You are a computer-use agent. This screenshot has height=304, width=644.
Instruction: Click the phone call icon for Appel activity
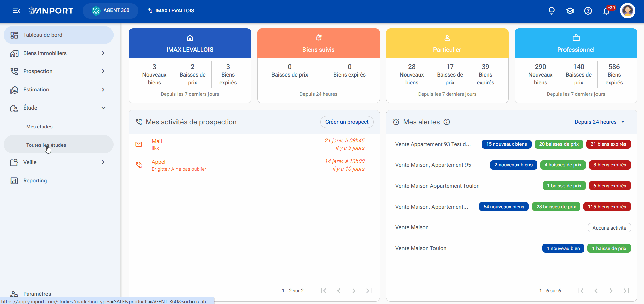pos(139,165)
